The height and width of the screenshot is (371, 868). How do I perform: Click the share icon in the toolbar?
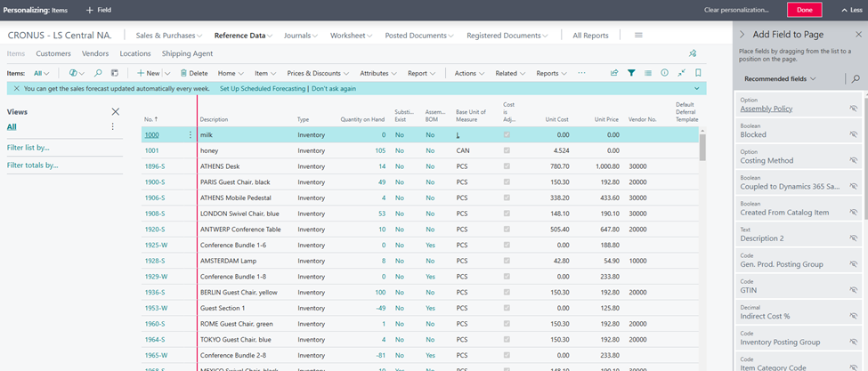coord(614,73)
